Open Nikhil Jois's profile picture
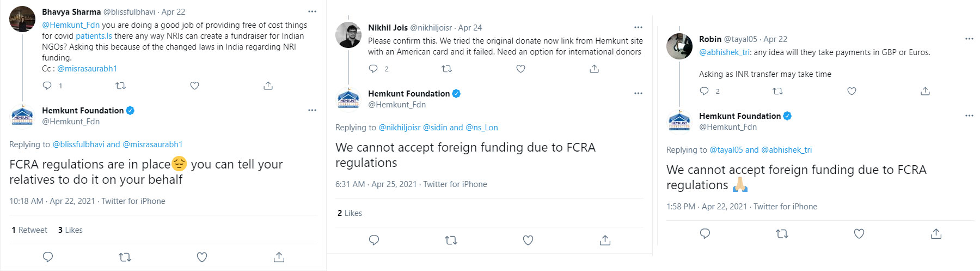The height and width of the screenshot is (271, 980). (x=348, y=35)
